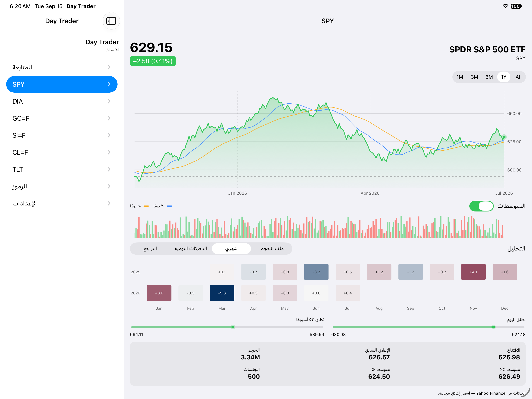The height and width of the screenshot is (399, 532).
Task: Open DIA in the sidebar
Action: [62, 101]
